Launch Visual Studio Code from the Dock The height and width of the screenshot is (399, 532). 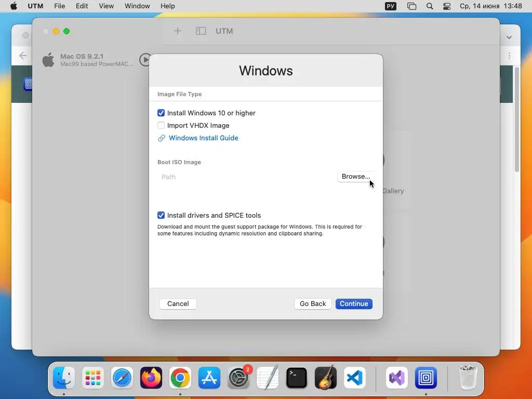point(355,378)
